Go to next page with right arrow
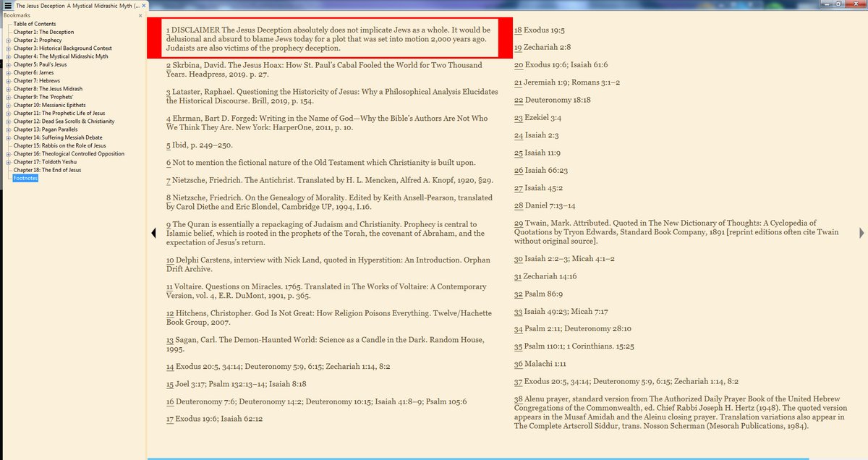The height and width of the screenshot is (460, 868). point(861,232)
